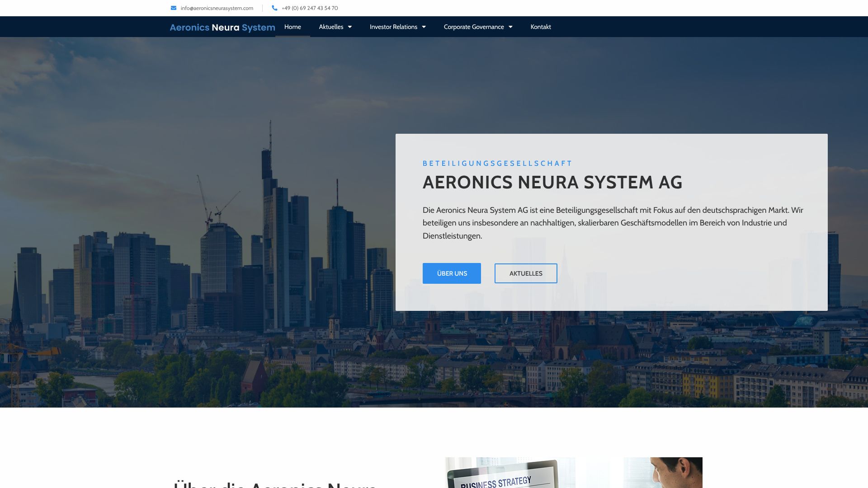Click the BETEILIGUNGSGESELLSCHAFT subtitle text
Screen dimensions: 868x488
497,164
